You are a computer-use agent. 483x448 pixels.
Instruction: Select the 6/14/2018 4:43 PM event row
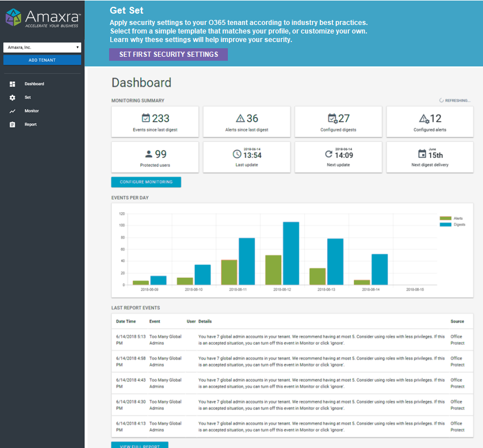(x=292, y=383)
